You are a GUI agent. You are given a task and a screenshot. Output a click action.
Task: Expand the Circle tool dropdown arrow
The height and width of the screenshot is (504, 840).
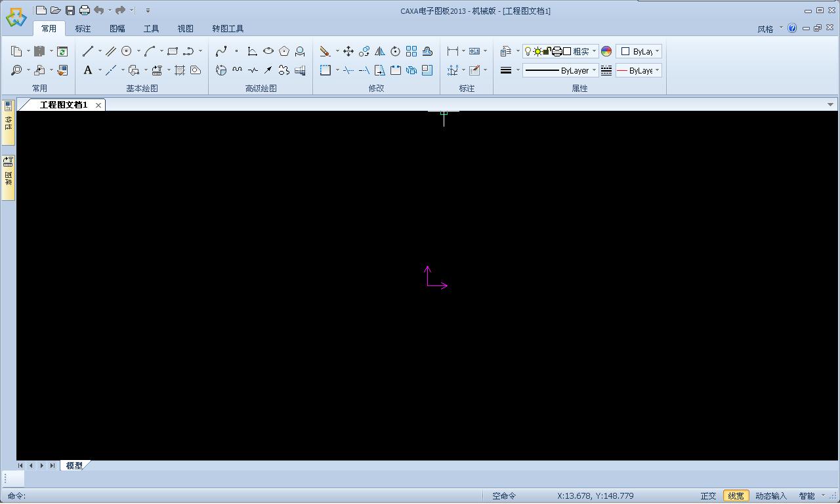138,51
